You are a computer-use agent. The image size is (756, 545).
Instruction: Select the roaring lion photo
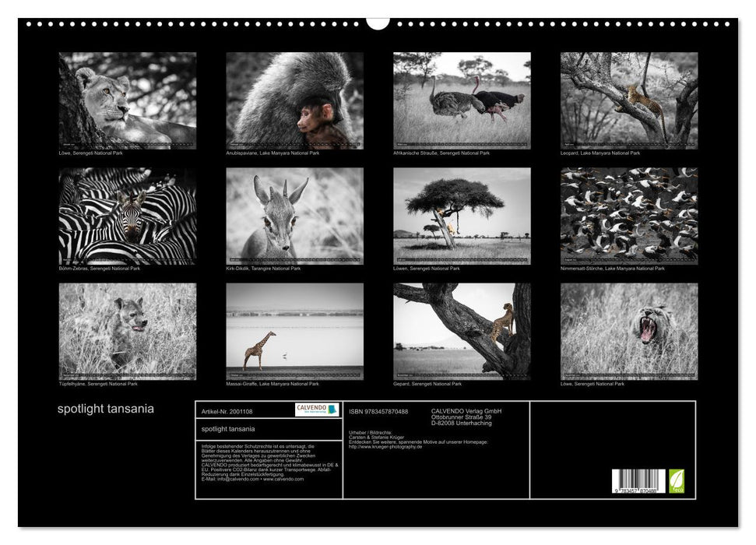[x=629, y=331]
